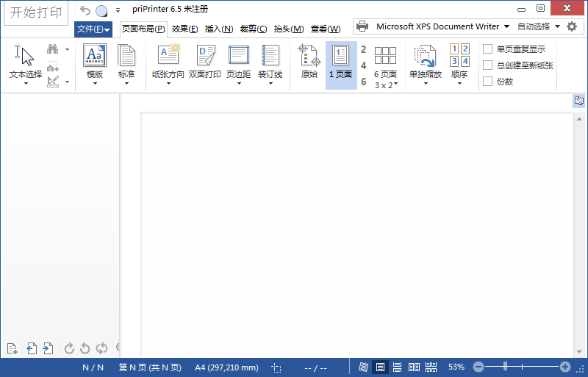Switch to multi-page thumbnail grid view
This screenshot has width=588, height=377.
click(431, 367)
